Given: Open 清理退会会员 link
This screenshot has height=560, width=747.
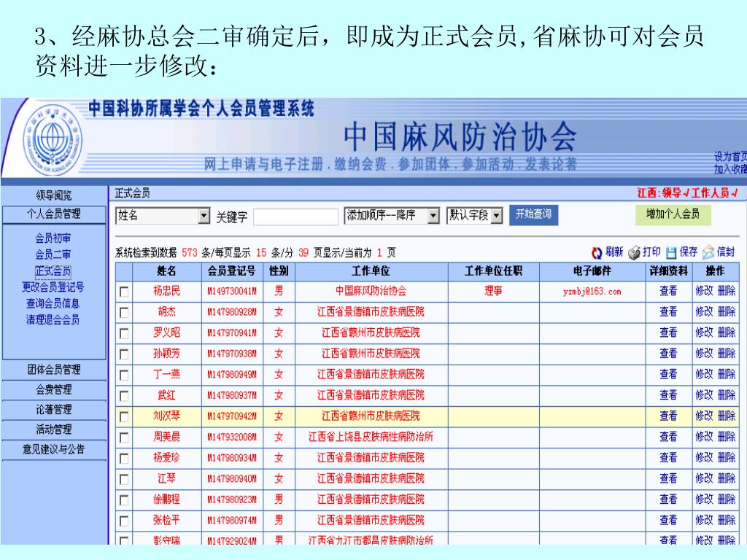Looking at the screenshot, I should coord(53,320).
